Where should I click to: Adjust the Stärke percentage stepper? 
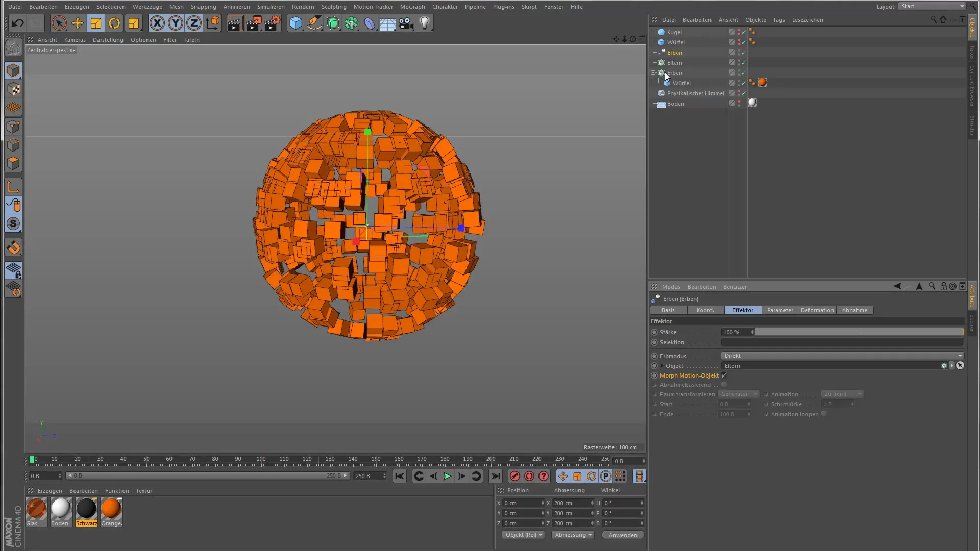coord(752,332)
